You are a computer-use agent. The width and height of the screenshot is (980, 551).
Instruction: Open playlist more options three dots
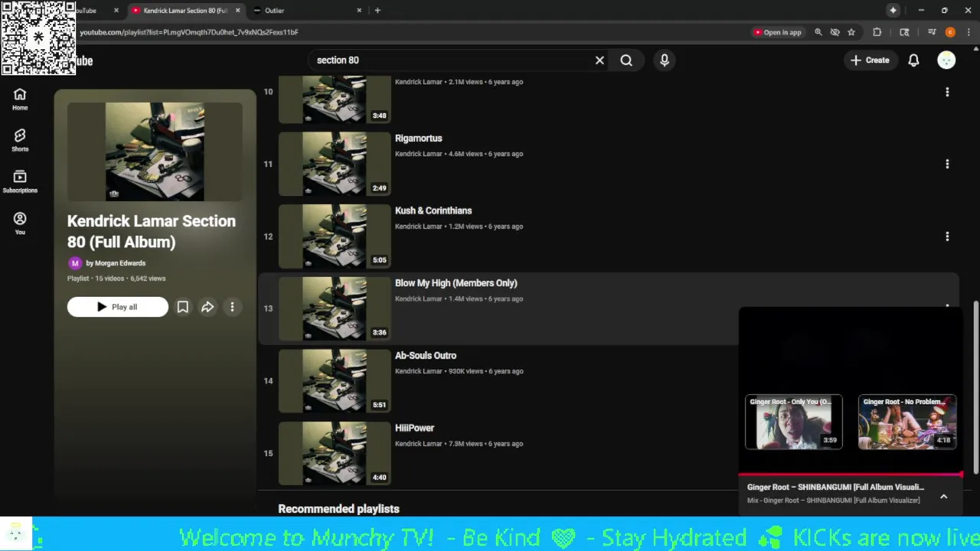[x=232, y=307]
